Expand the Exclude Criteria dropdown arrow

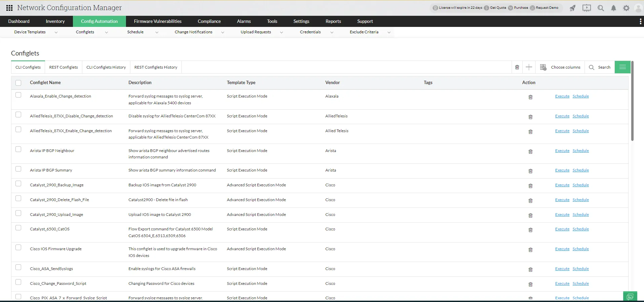coord(389,33)
